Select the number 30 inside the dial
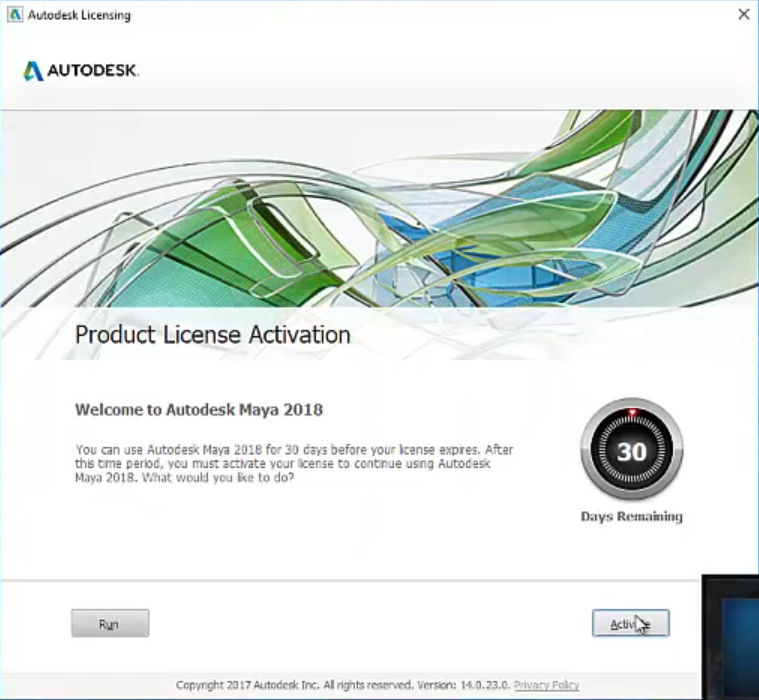The width and height of the screenshot is (759, 700). [x=631, y=452]
